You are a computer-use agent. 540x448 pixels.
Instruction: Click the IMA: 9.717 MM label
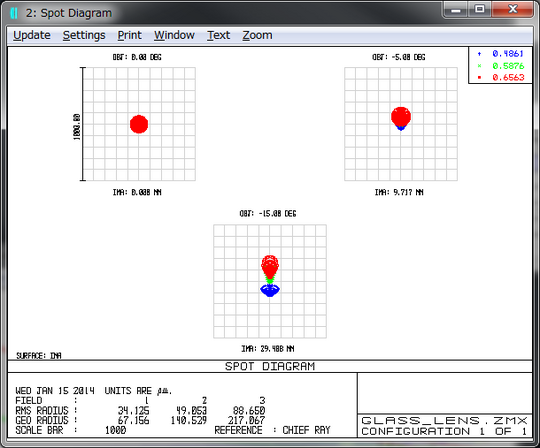[399, 192]
